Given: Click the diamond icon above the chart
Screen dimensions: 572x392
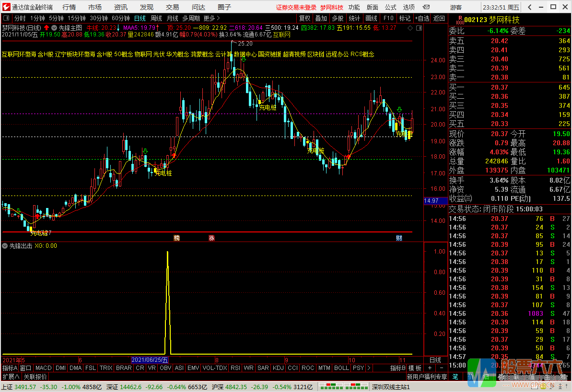Looking at the screenshot, I should click(x=410, y=28).
